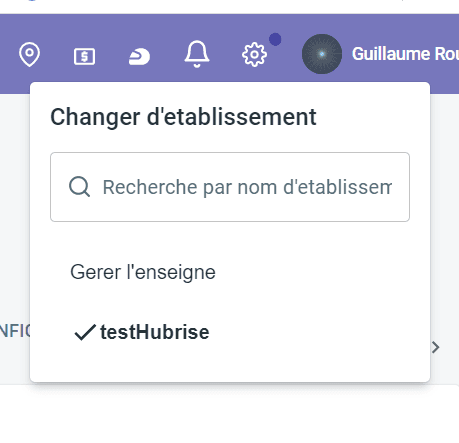Select Gerer l'enseigne option

(x=143, y=272)
